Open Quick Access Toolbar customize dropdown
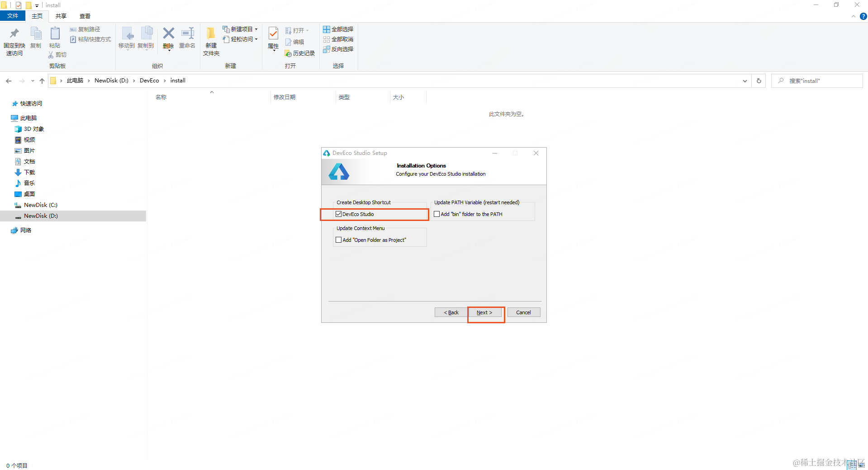 tap(37, 5)
